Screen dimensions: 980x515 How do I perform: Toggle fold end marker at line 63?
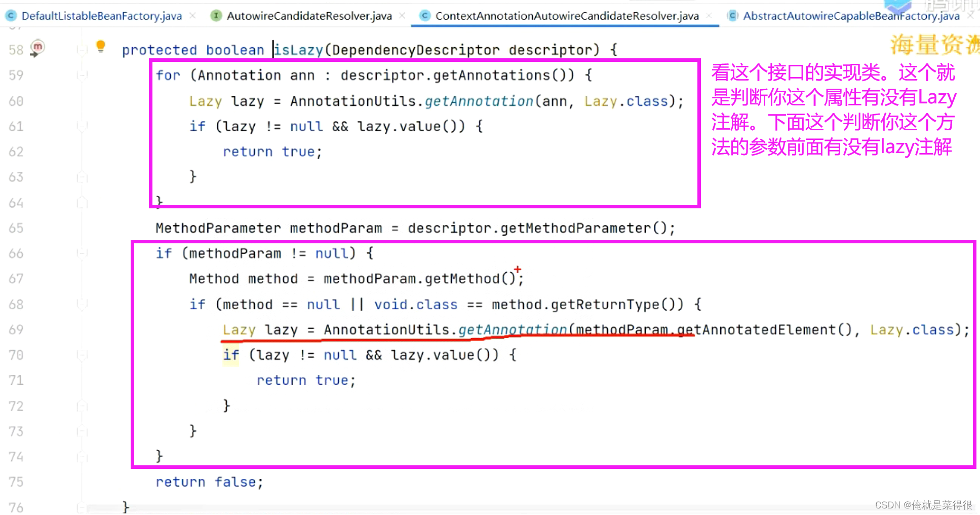pyautogui.click(x=82, y=177)
